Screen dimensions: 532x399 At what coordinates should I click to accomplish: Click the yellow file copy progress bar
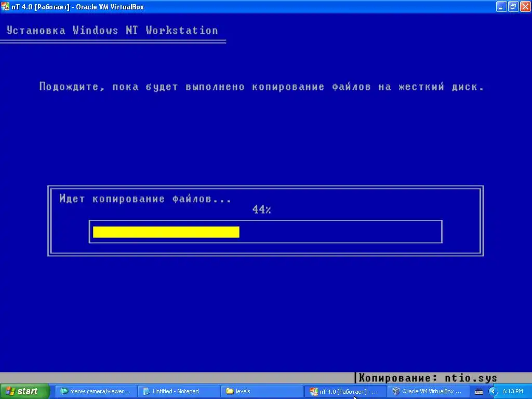point(166,232)
